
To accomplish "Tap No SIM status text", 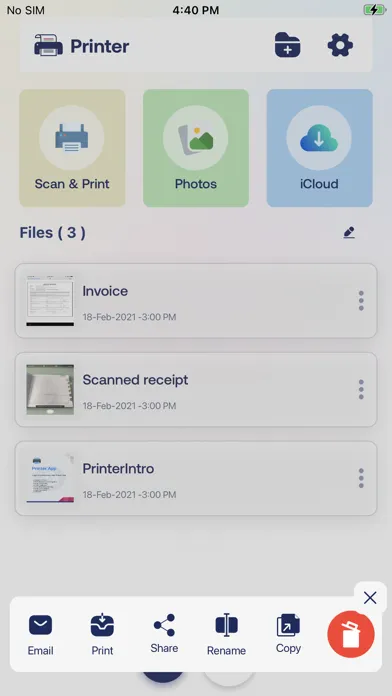I will (x=25, y=10).
